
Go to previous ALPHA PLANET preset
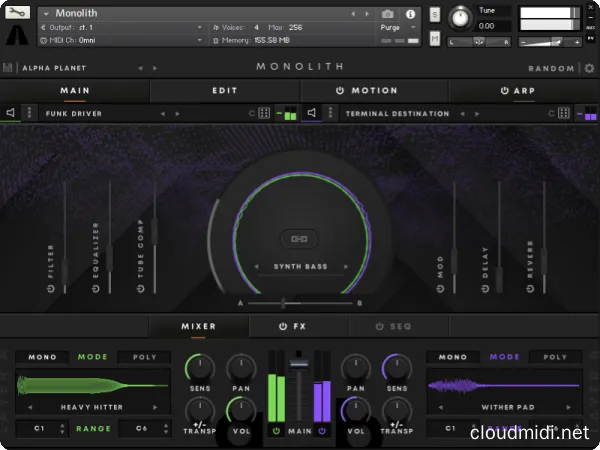[140, 68]
